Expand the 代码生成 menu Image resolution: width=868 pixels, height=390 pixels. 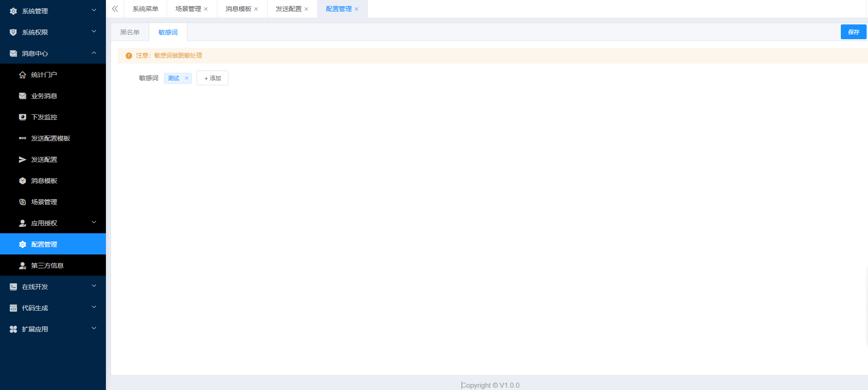(x=52, y=308)
